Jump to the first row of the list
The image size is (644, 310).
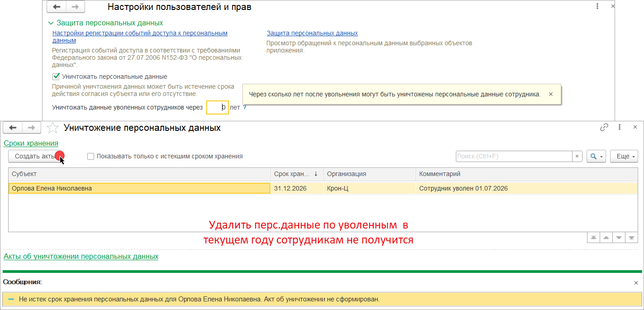click(x=593, y=238)
